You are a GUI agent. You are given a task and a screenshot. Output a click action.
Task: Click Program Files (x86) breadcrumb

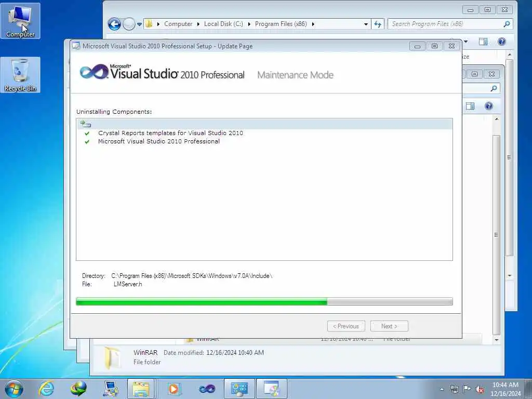click(x=281, y=24)
